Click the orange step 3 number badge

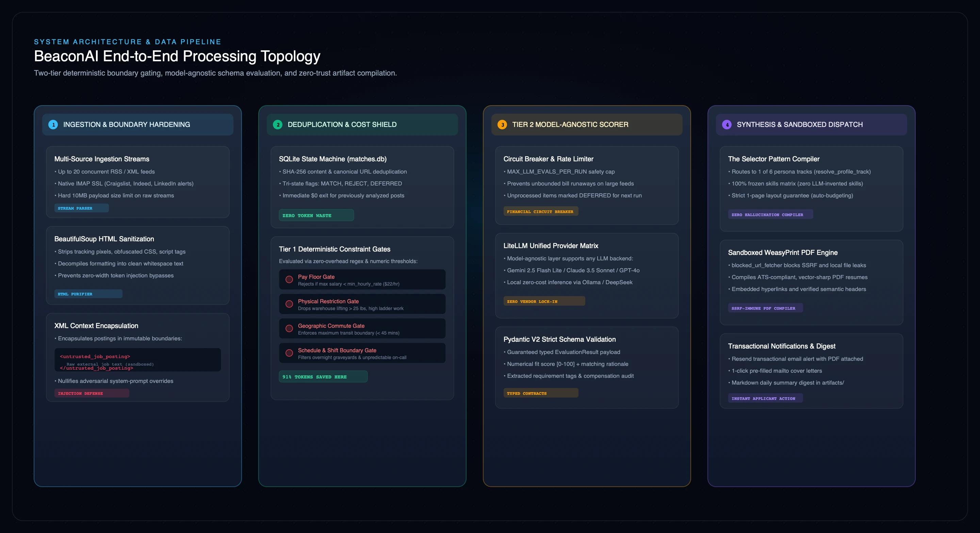point(502,125)
